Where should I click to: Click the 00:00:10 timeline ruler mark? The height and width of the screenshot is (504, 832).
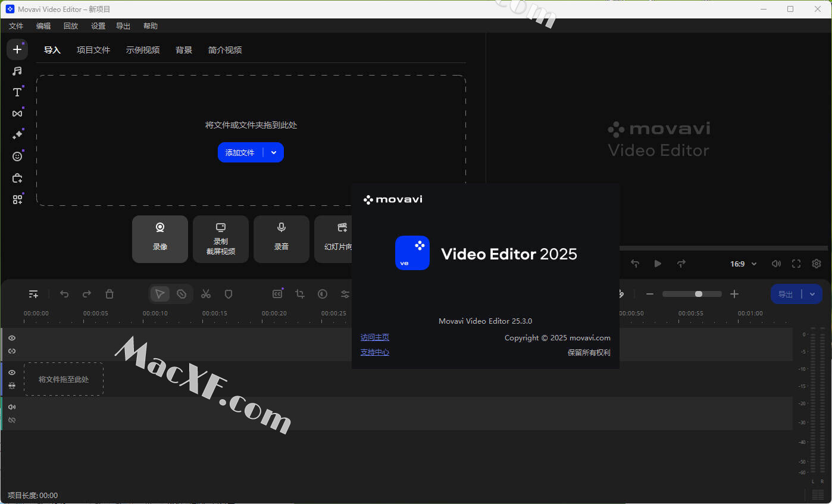click(155, 314)
